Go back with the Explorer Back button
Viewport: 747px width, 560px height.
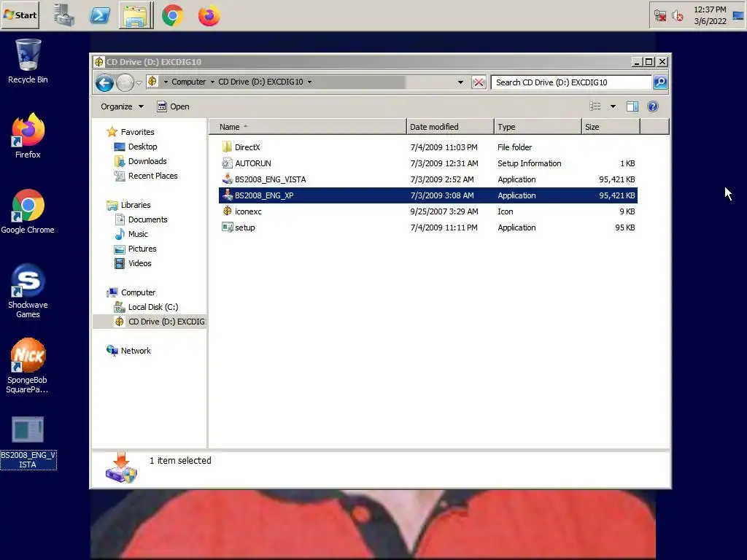click(104, 83)
